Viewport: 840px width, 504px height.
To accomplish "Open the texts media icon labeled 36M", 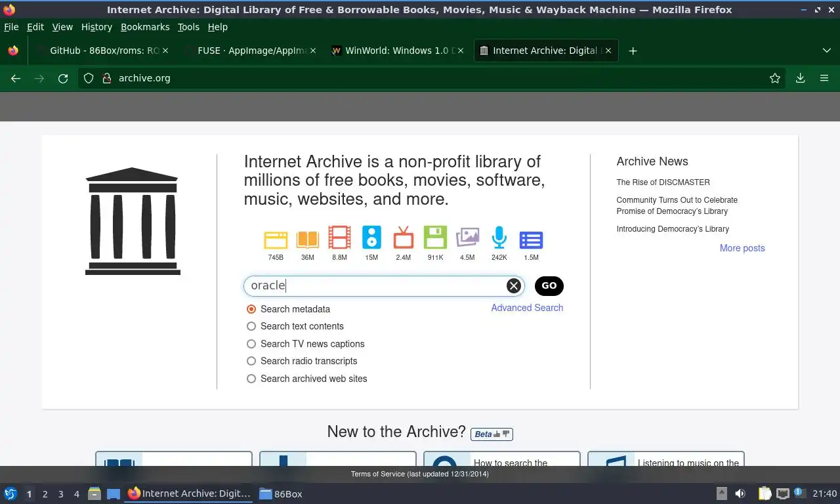I will 308,239.
